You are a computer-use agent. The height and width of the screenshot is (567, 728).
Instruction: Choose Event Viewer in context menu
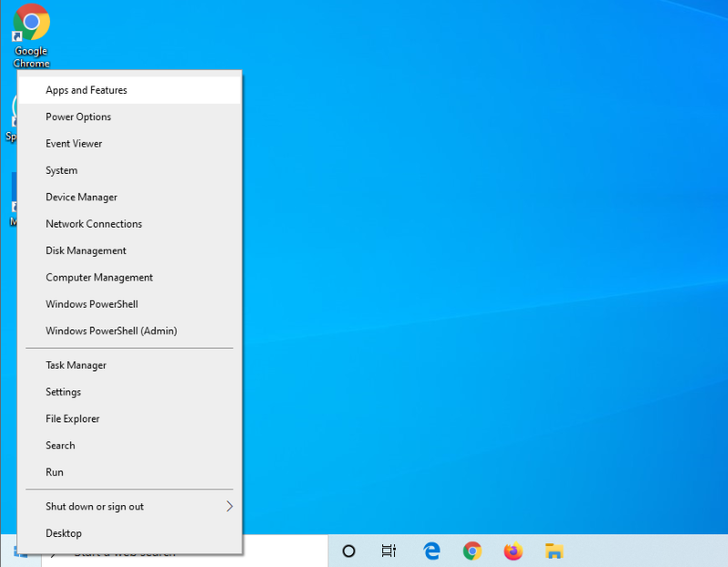pyautogui.click(x=74, y=144)
